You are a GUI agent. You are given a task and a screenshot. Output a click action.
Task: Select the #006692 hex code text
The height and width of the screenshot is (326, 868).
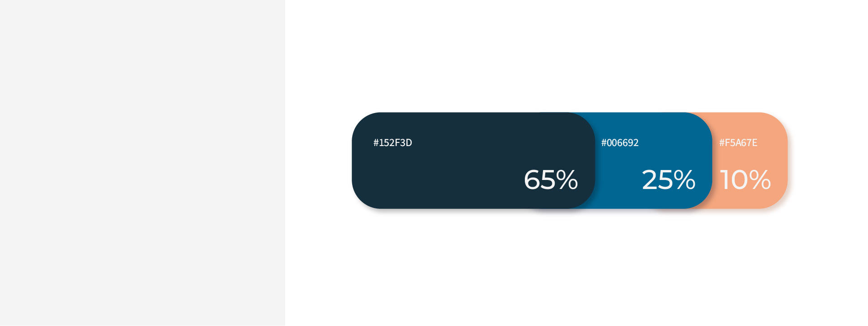[620, 143]
